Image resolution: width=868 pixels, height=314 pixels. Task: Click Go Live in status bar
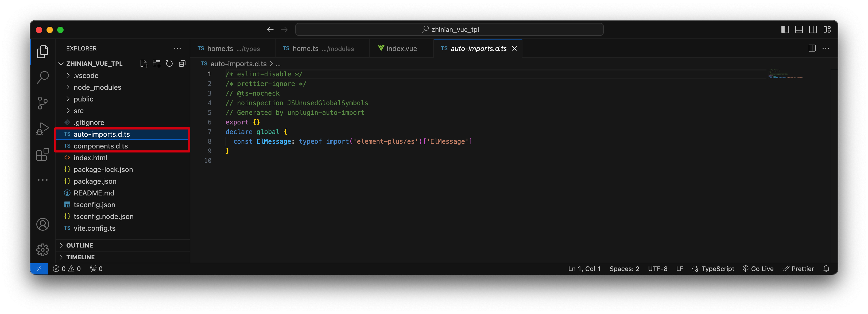[x=758, y=269]
